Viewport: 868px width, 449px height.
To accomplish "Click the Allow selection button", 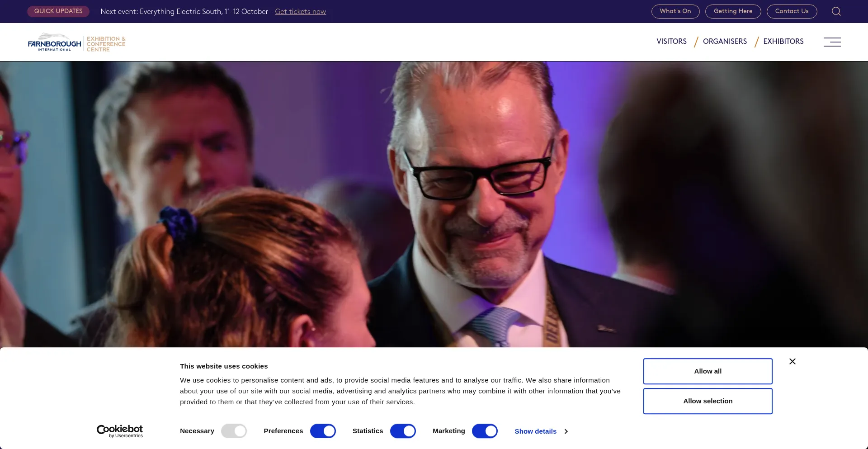I will click(x=708, y=401).
